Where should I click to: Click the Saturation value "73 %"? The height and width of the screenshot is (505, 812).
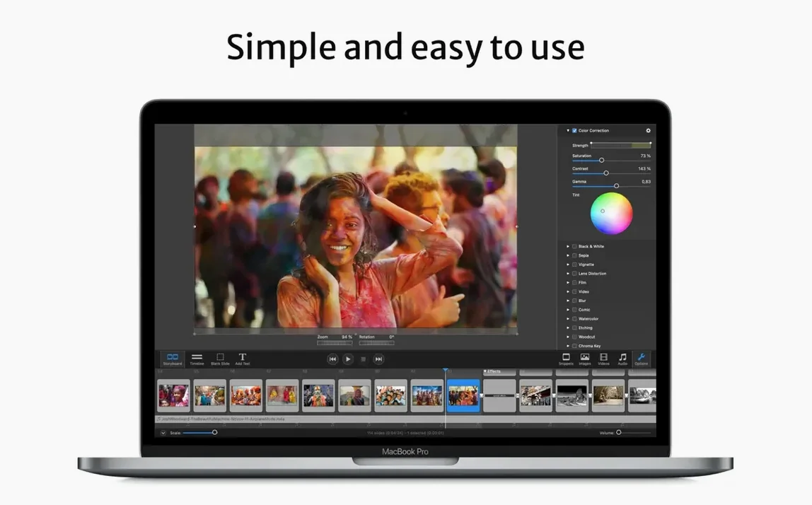coord(645,156)
